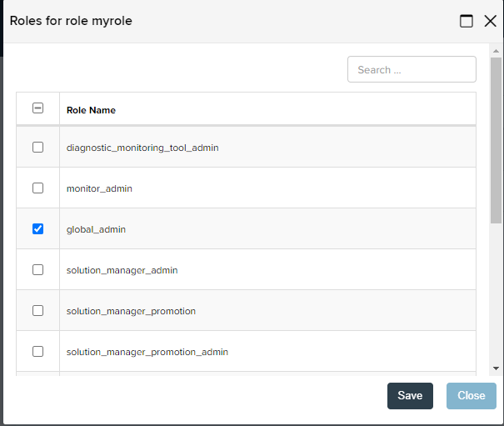Uncheck the global_admin role checkbox
504x426 pixels.
pyautogui.click(x=38, y=228)
